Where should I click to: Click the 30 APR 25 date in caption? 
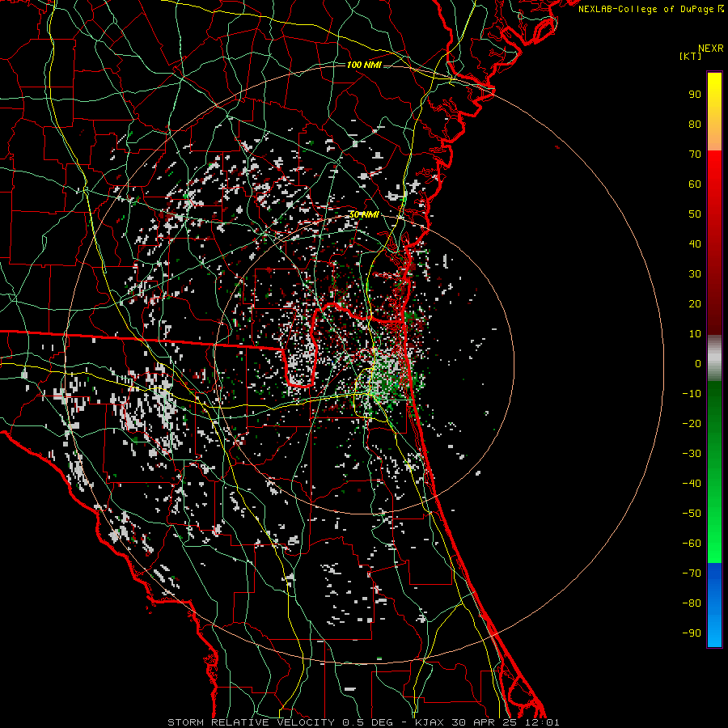(x=485, y=722)
